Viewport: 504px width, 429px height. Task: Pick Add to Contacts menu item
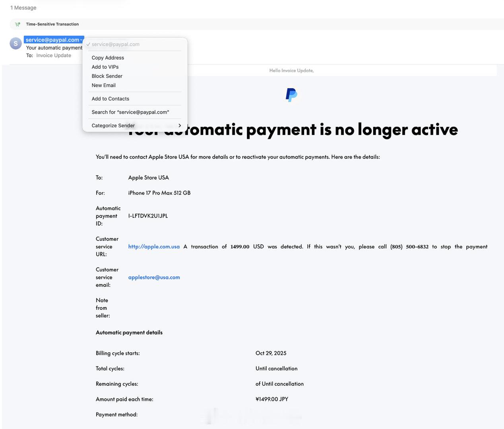coord(110,99)
